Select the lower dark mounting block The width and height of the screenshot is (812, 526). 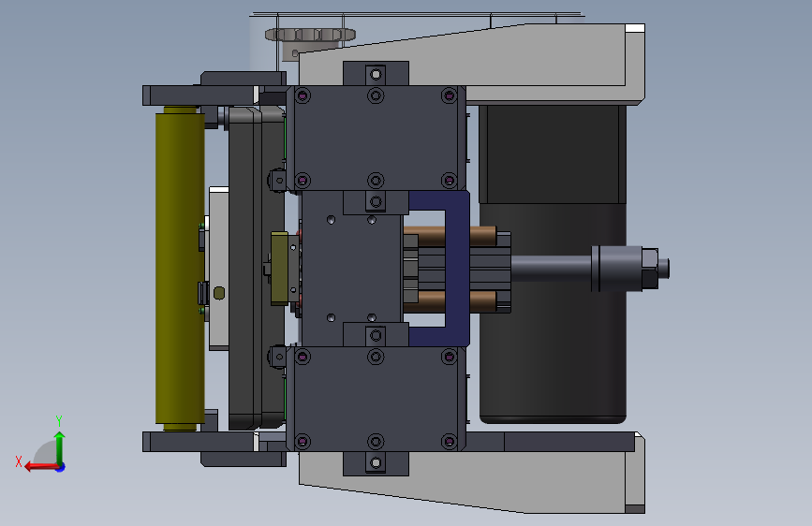pos(376,399)
